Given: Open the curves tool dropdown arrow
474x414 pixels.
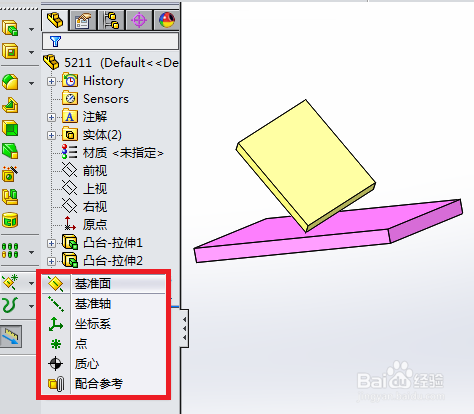Looking at the screenshot, I should pos(31,306).
